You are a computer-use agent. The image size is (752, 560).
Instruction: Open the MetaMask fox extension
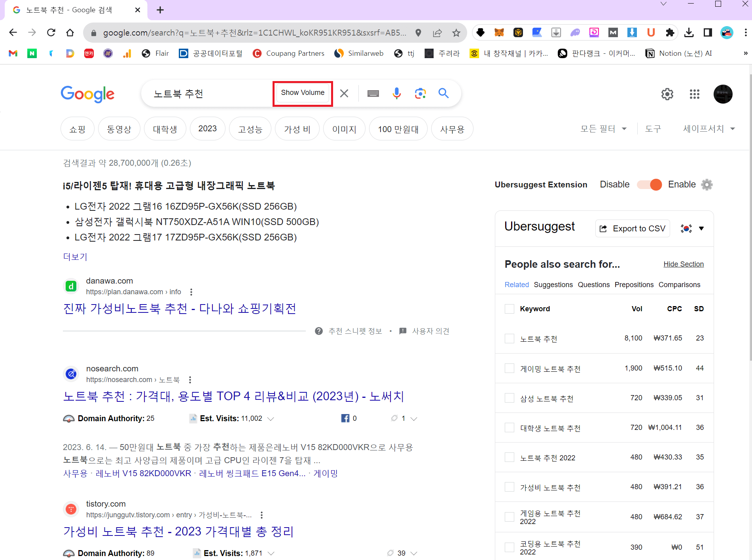tap(499, 32)
